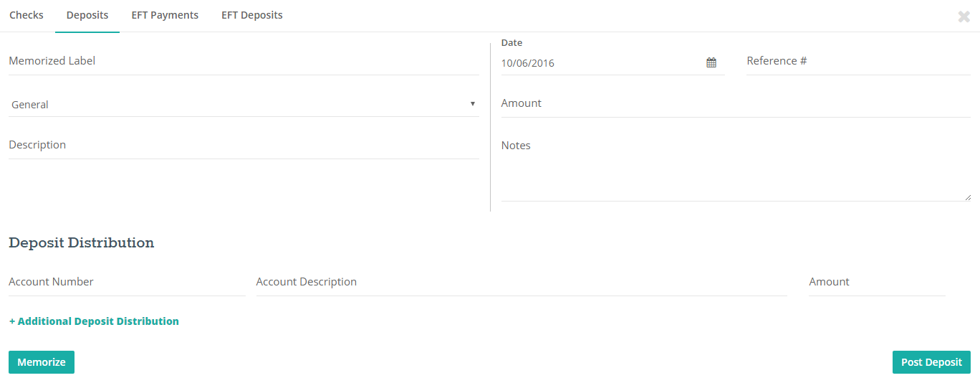The width and height of the screenshot is (980, 383).
Task: Focus the Reference # input
Action: click(x=858, y=62)
